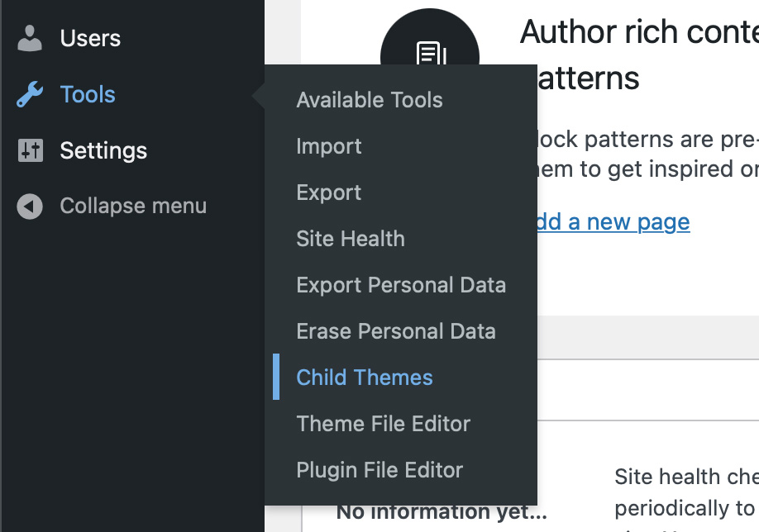Select the Tools label in sidebar
This screenshot has width=759, height=532.
(88, 95)
